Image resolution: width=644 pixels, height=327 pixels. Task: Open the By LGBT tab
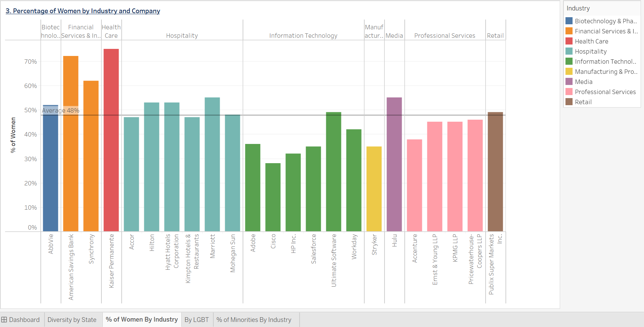point(197,320)
